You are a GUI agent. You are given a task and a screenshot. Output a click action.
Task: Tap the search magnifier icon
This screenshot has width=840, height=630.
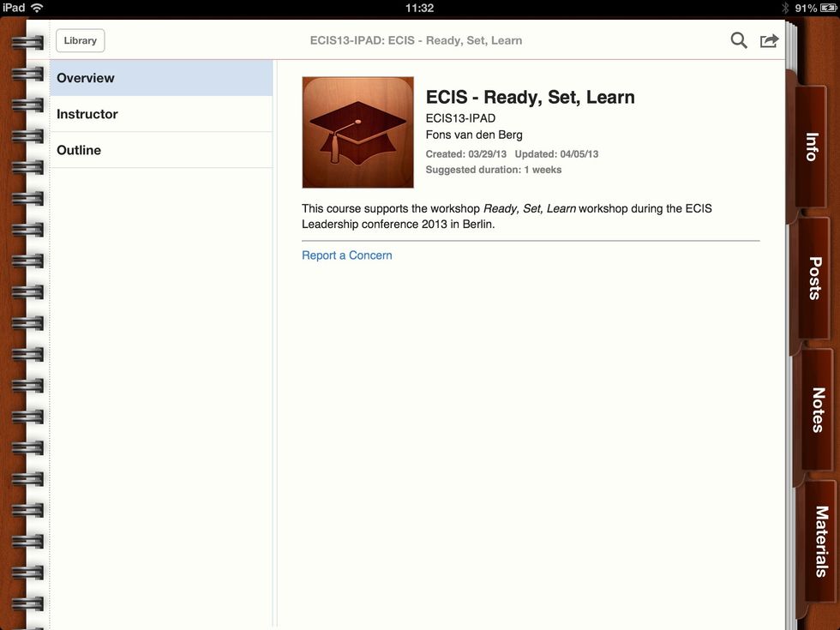click(x=738, y=40)
